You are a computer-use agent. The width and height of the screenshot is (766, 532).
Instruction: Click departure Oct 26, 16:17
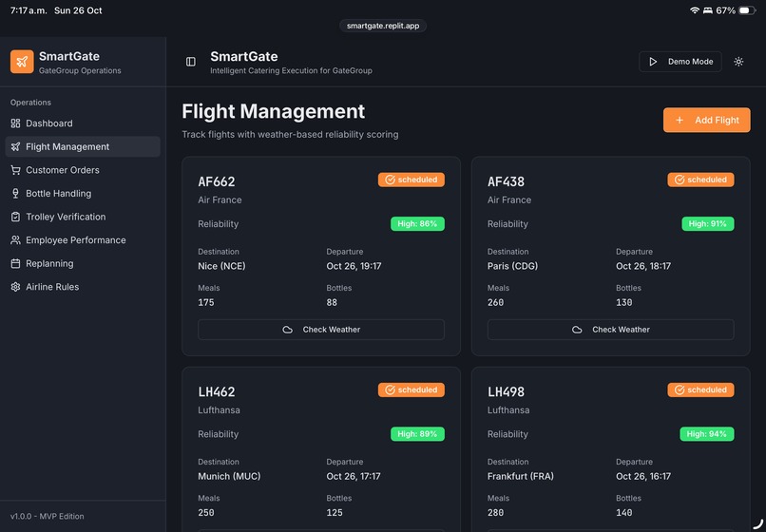[x=643, y=476]
